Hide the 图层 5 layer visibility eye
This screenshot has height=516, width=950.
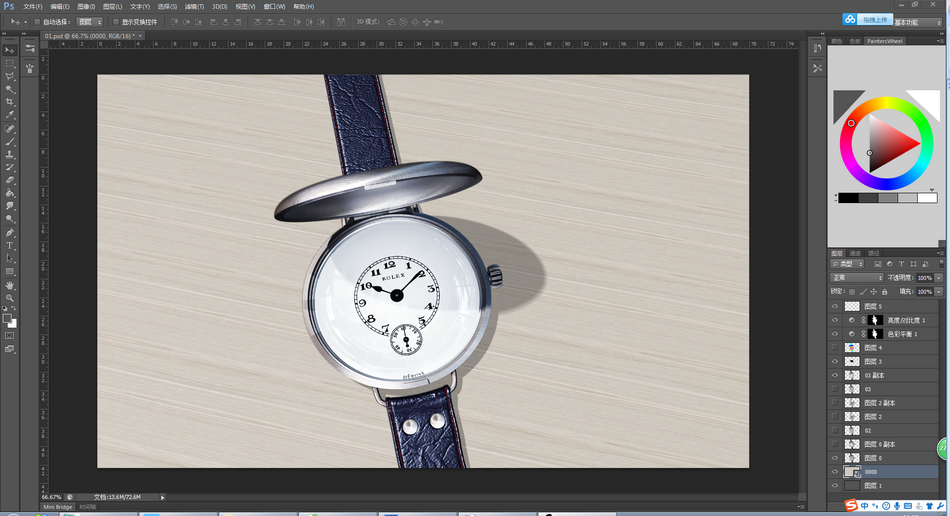click(835, 306)
